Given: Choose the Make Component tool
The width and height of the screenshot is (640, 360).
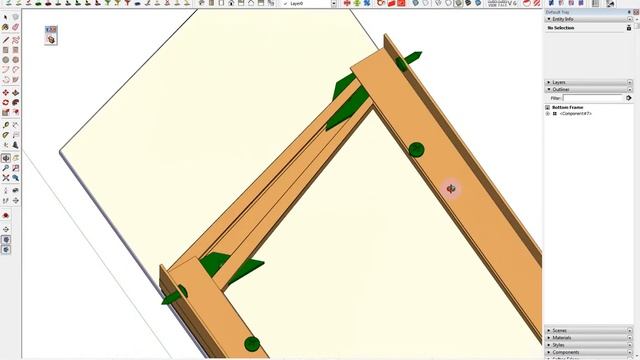Looking at the screenshot, I should [16, 17].
